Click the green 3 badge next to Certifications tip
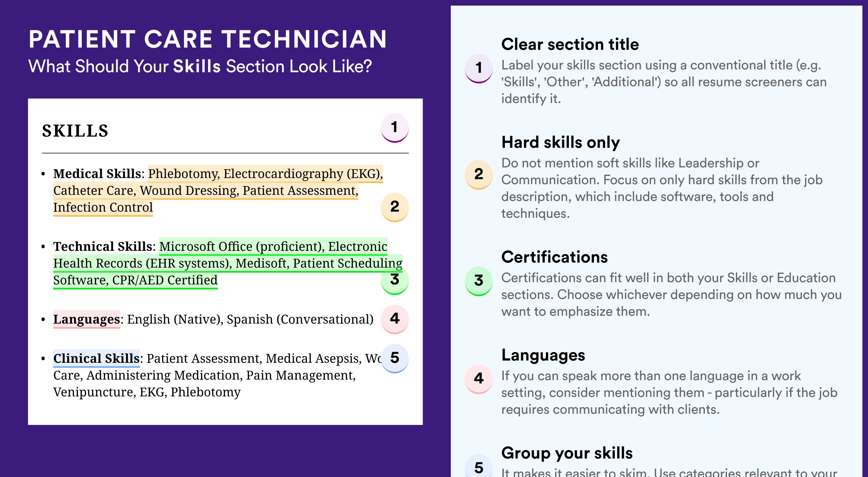The height and width of the screenshot is (477, 868). click(479, 281)
